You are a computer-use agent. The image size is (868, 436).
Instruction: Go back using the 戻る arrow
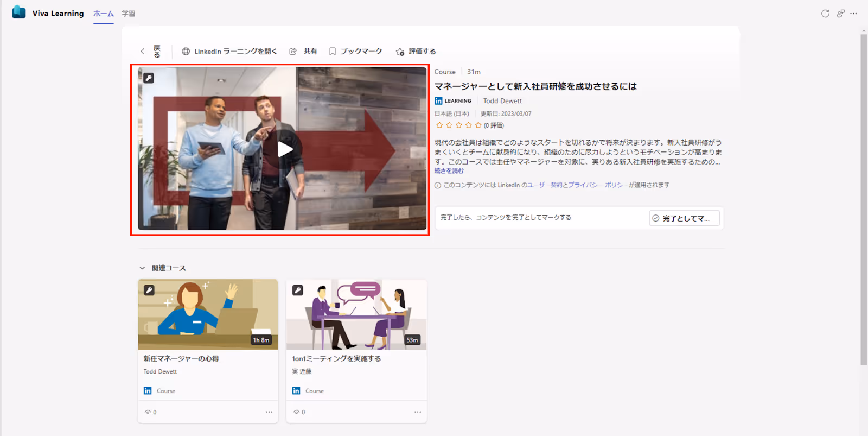143,52
